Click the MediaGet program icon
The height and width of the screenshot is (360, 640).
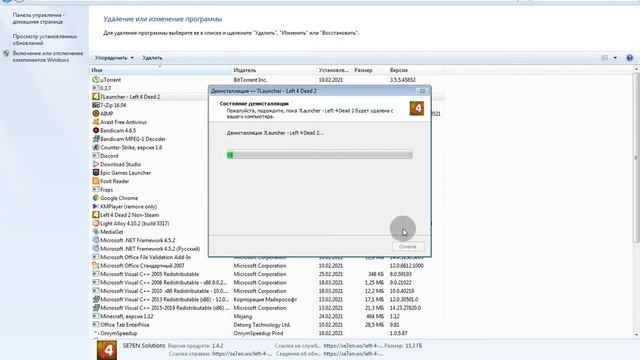pos(96,232)
